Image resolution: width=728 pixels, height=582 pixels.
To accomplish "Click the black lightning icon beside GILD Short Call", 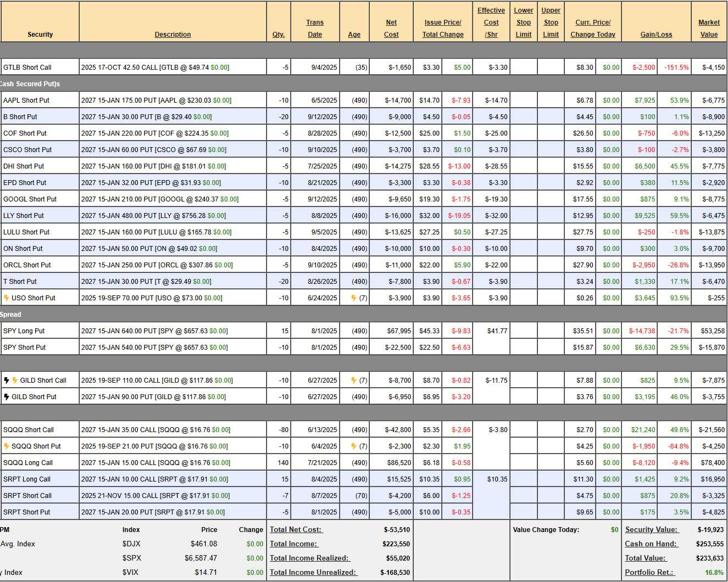I will [7, 380].
